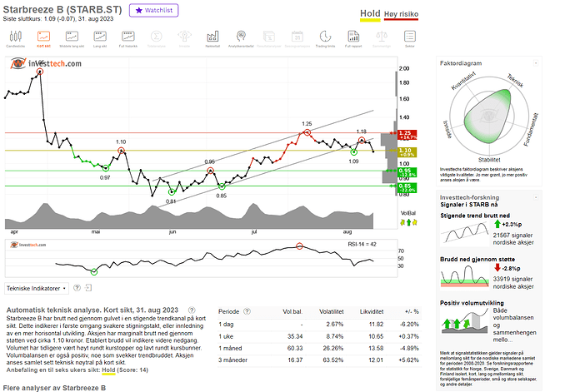Click the underlined Hold score recommendation
This screenshot has width=575, height=392.
click(x=108, y=370)
